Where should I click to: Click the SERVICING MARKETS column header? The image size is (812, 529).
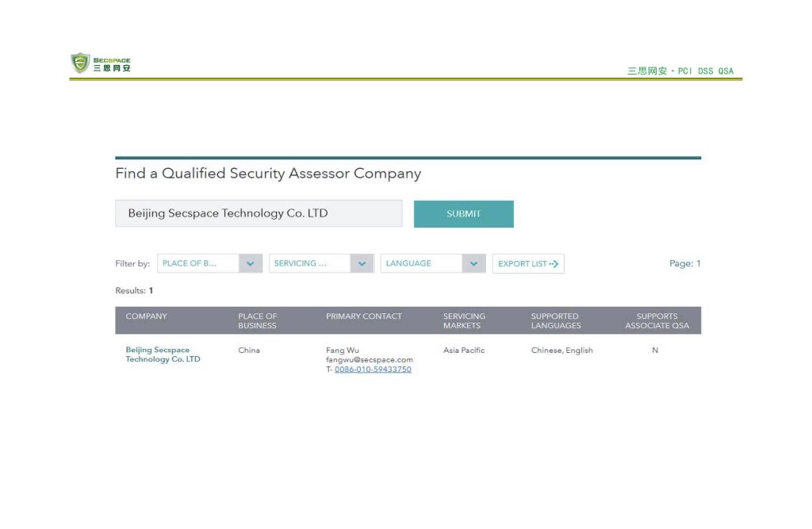[x=464, y=320]
